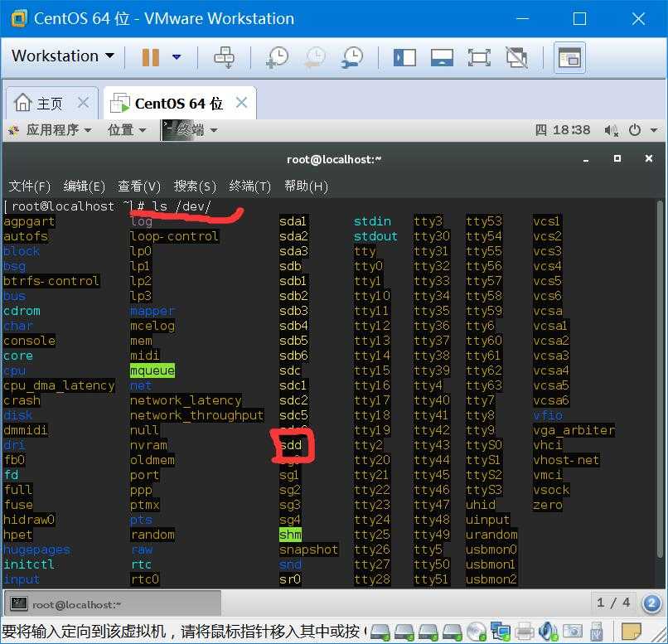
Task: Expand the system menu arrow next to power
Action: tap(654, 130)
